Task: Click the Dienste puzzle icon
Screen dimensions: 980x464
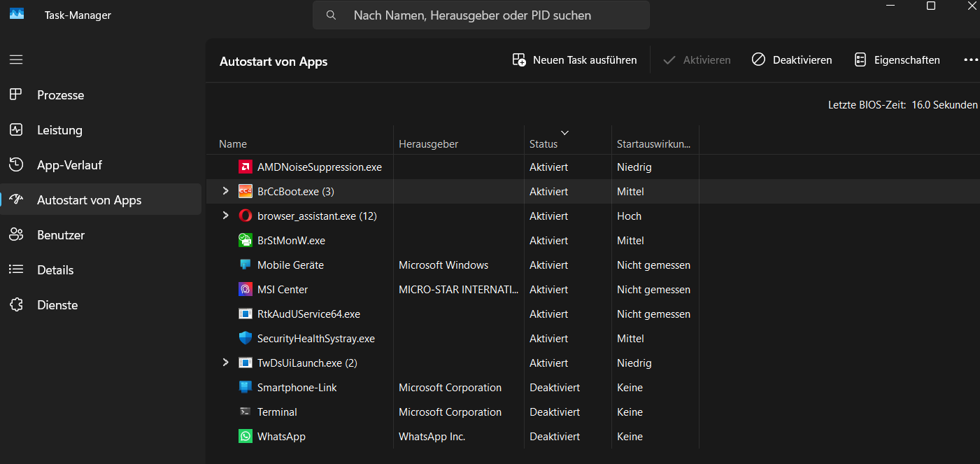Action: point(16,305)
